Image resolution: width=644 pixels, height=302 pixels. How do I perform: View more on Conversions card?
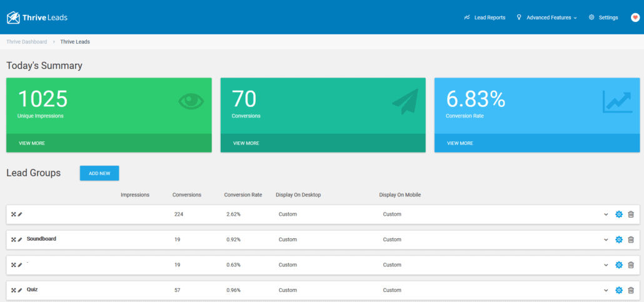[246, 143]
